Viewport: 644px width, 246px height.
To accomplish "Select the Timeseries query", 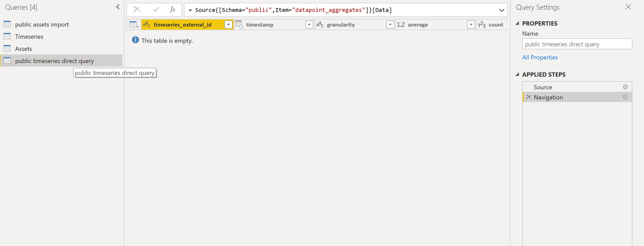I will 29,37.
